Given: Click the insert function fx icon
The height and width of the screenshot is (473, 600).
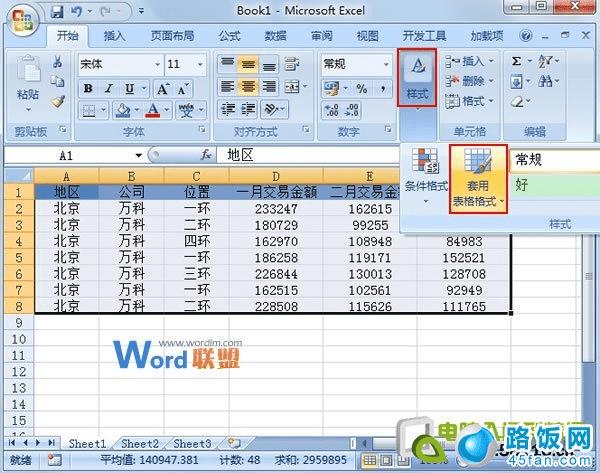Looking at the screenshot, I should pyautogui.click(x=206, y=155).
